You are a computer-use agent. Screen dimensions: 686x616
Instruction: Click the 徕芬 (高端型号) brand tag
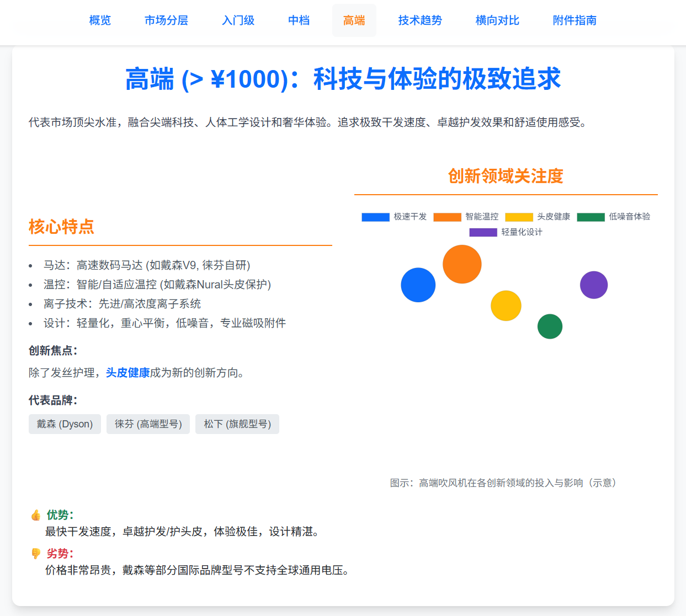[x=148, y=424]
